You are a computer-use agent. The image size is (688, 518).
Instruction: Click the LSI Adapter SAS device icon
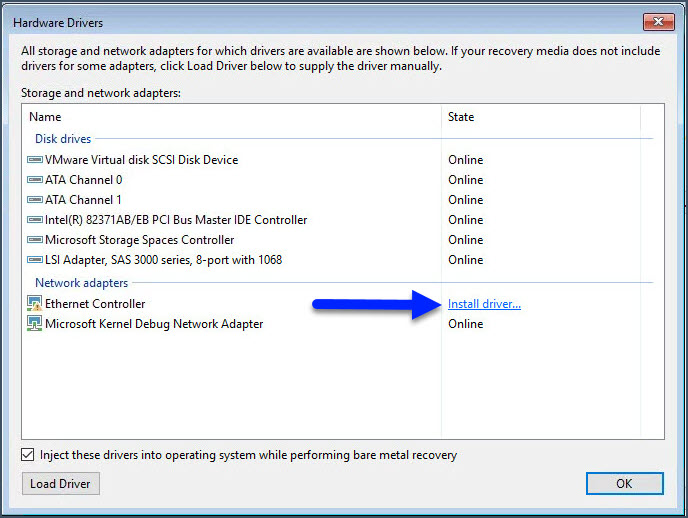pos(35,260)
